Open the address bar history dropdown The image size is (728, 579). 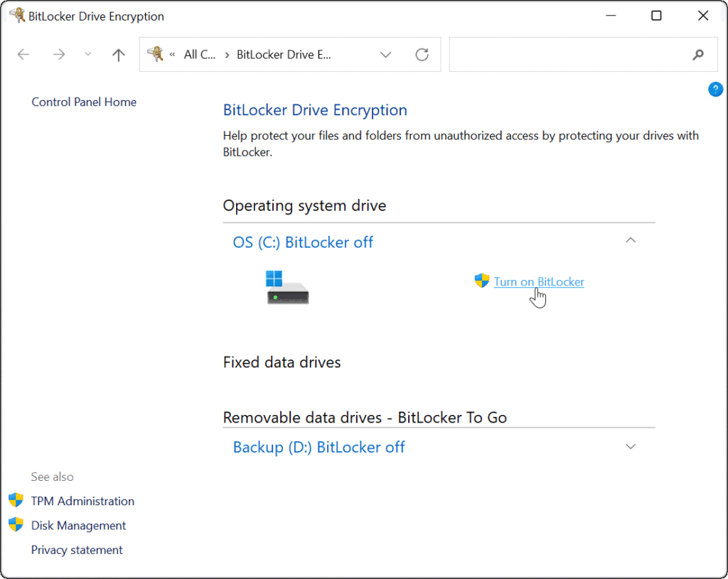tap(385, 55)
